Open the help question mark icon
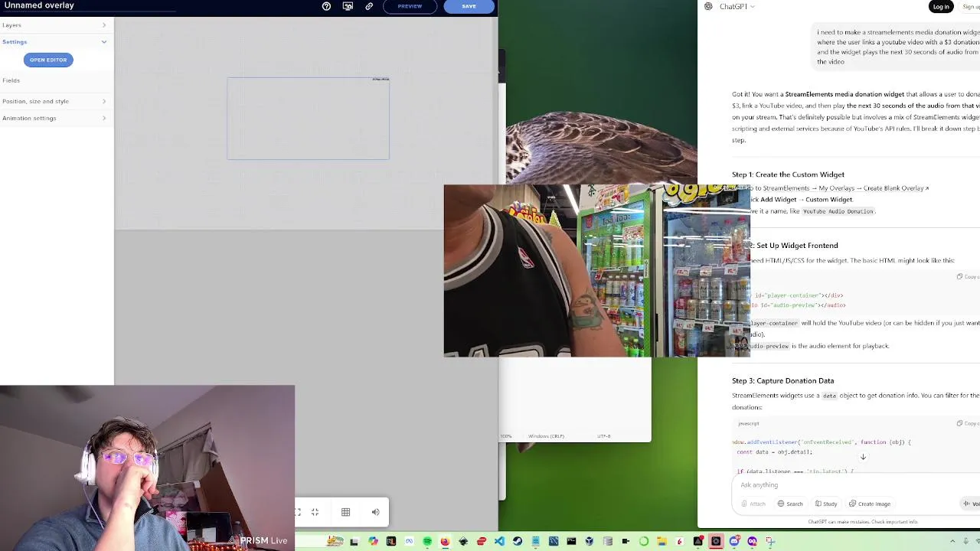980x551 pixels. (326, 6)
